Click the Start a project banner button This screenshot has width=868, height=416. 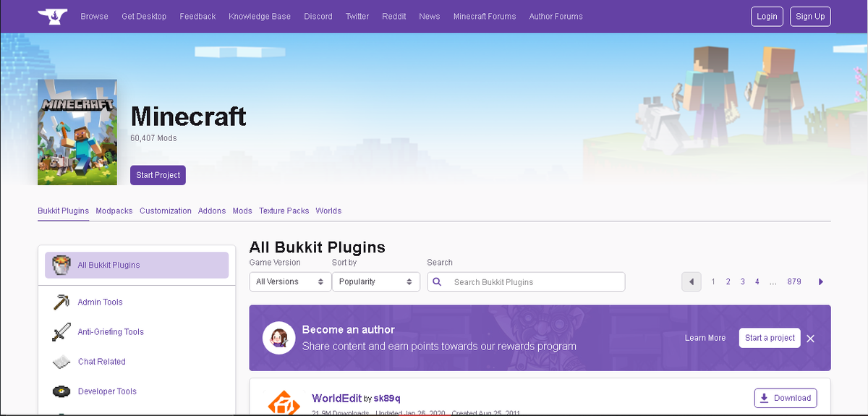770,338
